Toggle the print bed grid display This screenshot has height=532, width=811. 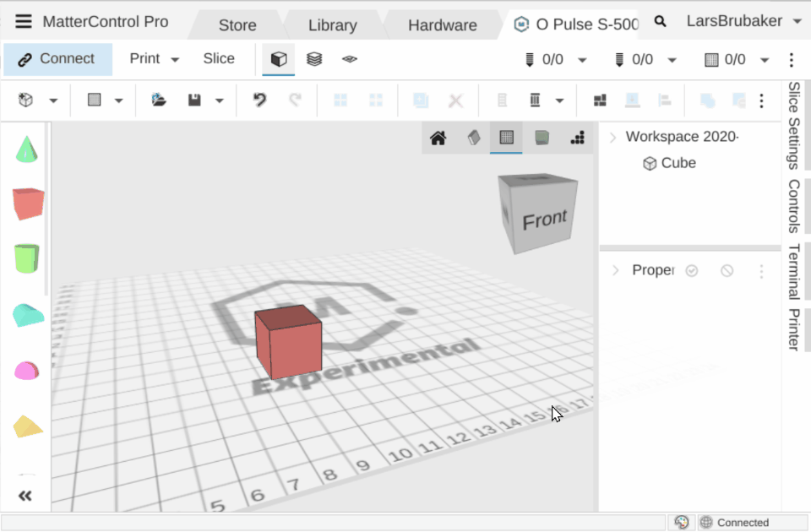[506, 138]
